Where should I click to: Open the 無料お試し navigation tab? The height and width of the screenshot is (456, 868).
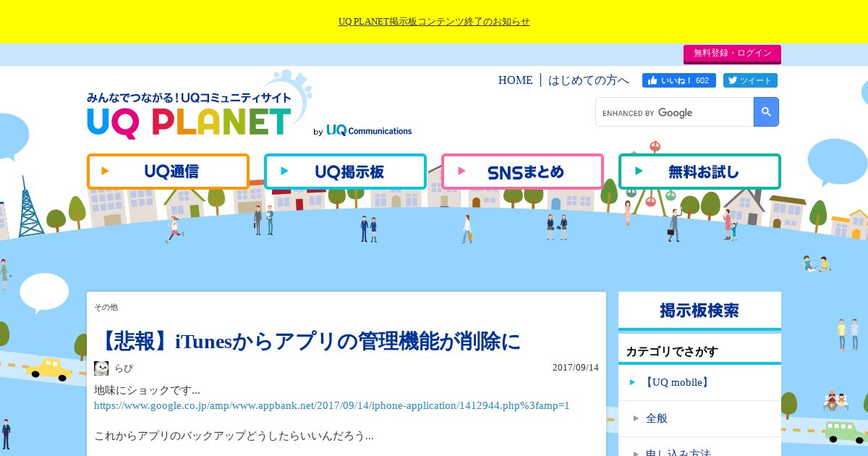[x=699, y=172]
